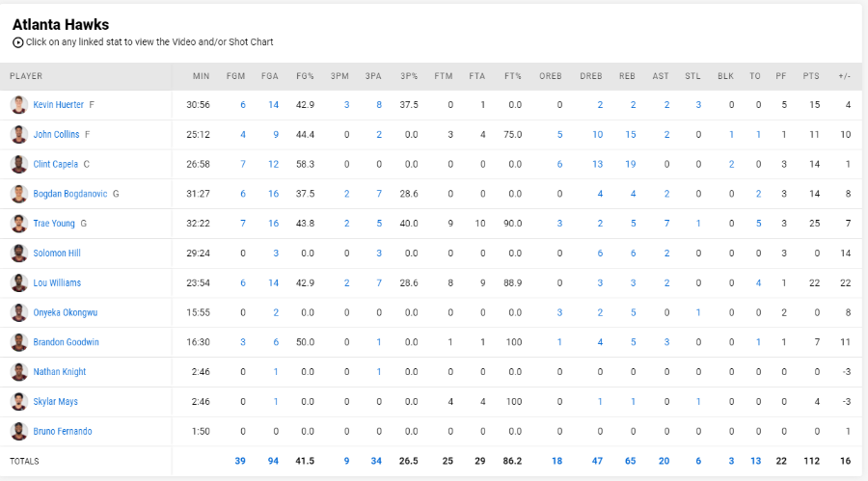The height and width of the screenshot is (481, 868).
Task: View team total 94 field goal attempts
Action: (273, 461)
